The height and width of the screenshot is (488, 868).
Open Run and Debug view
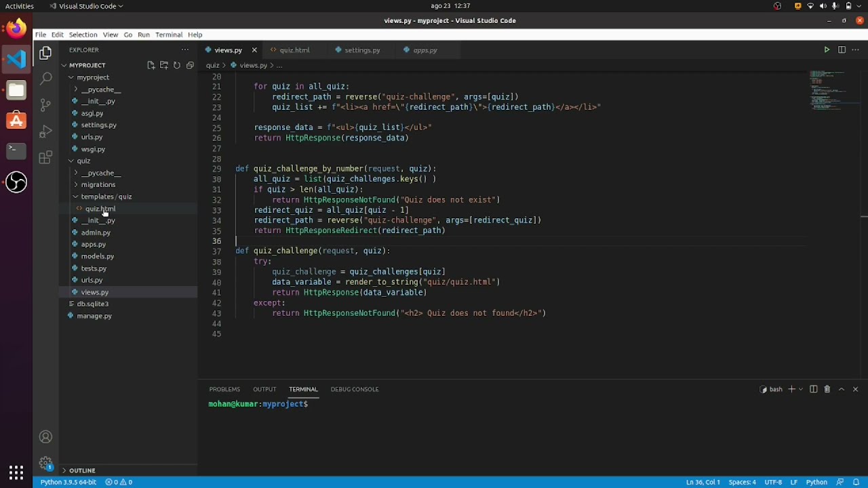pos(45,131)
